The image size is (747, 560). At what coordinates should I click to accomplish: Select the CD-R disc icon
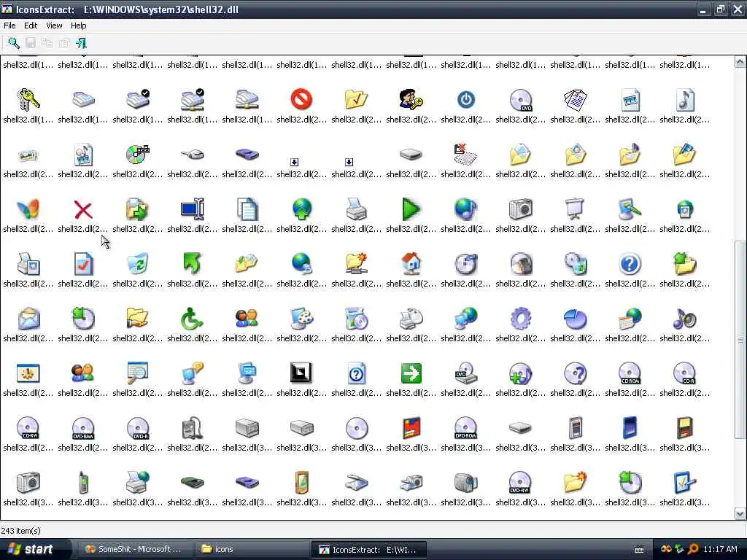tap(684, 373)
